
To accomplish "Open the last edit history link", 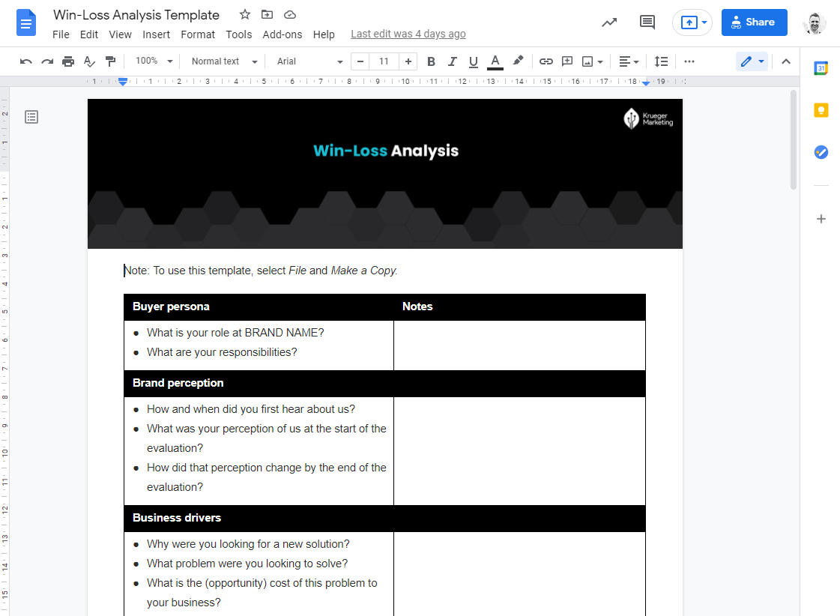I will tap(408, 34).
